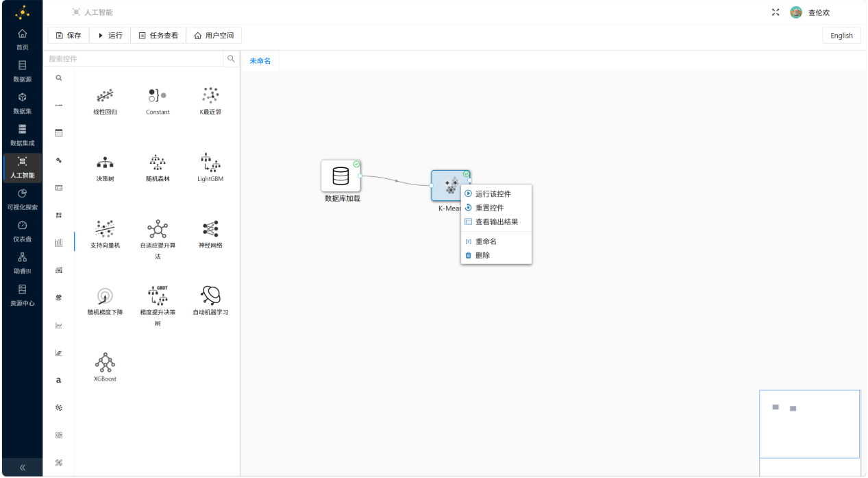The height and width of the screenshot is (478, 868).
Task: Select the 自适应提升算法 control
Action: [158, 239]
